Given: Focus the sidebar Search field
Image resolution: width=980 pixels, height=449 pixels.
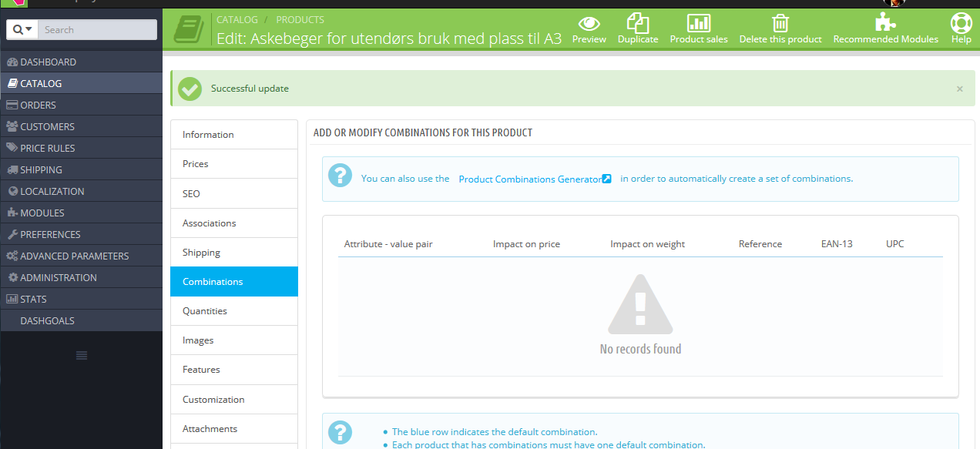Looking at the screenshot, I should tap(97, 29).
